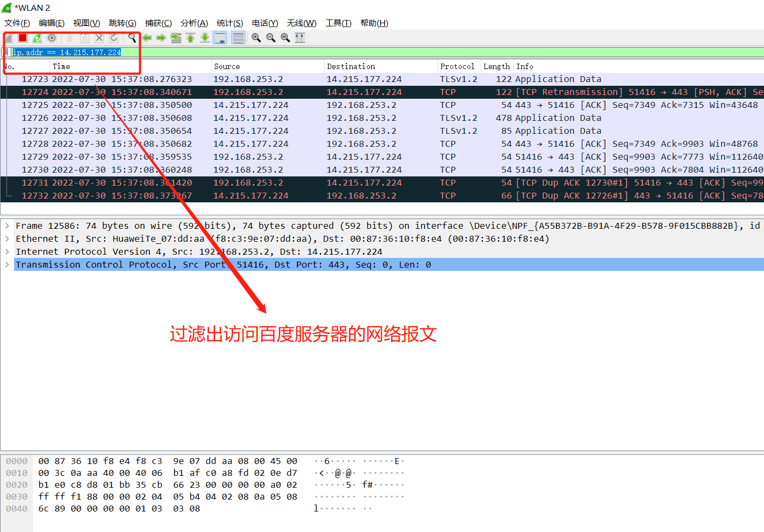Open the 视图(V) menu

(x=87, y=23)
